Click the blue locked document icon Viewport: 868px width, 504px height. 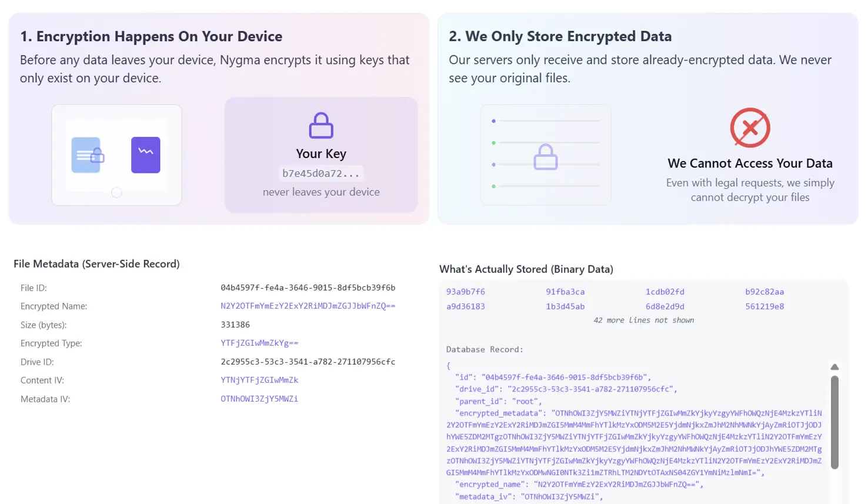coord(88,155)
